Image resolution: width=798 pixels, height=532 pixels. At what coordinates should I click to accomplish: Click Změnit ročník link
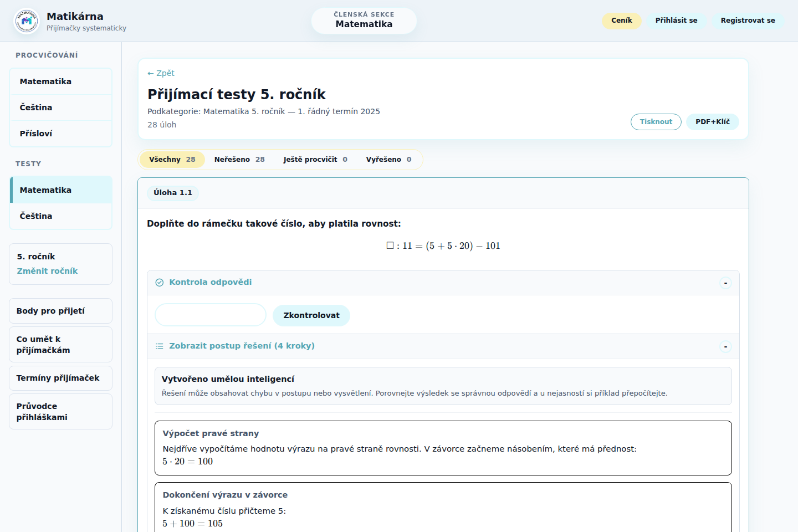tap(47, 271)
